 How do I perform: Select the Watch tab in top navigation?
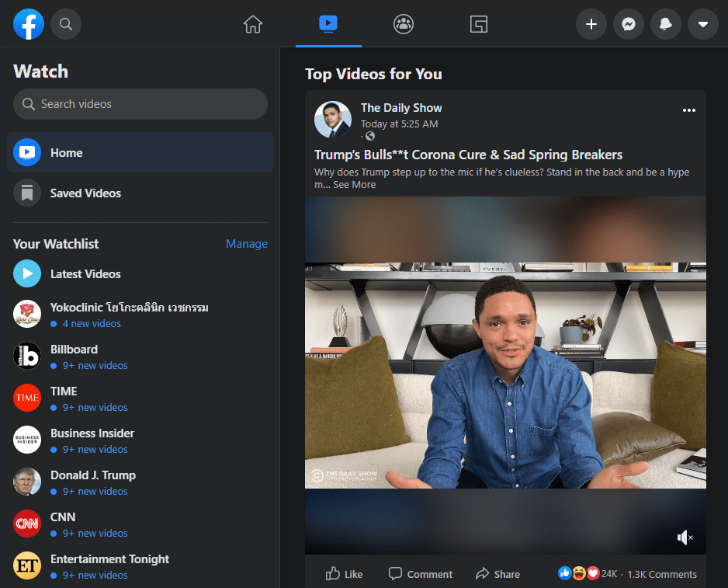328,24
